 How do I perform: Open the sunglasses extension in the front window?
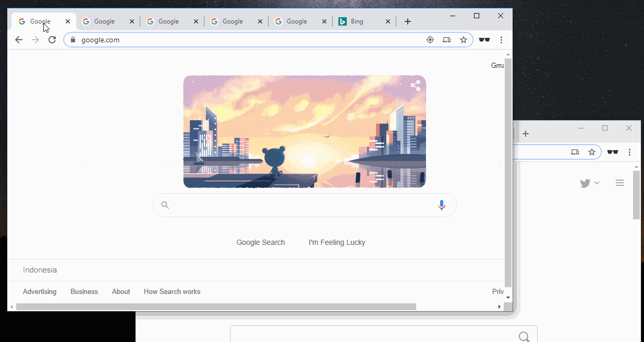[x=484, y=40]
